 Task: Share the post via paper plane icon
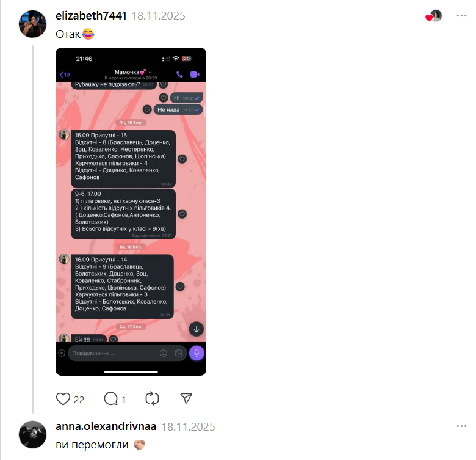point(186,398)
